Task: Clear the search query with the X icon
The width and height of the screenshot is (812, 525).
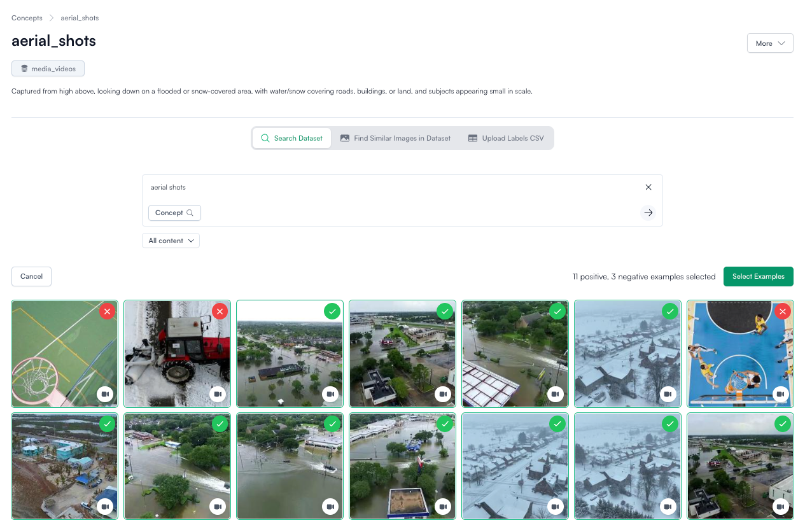Action: point(648,187)
